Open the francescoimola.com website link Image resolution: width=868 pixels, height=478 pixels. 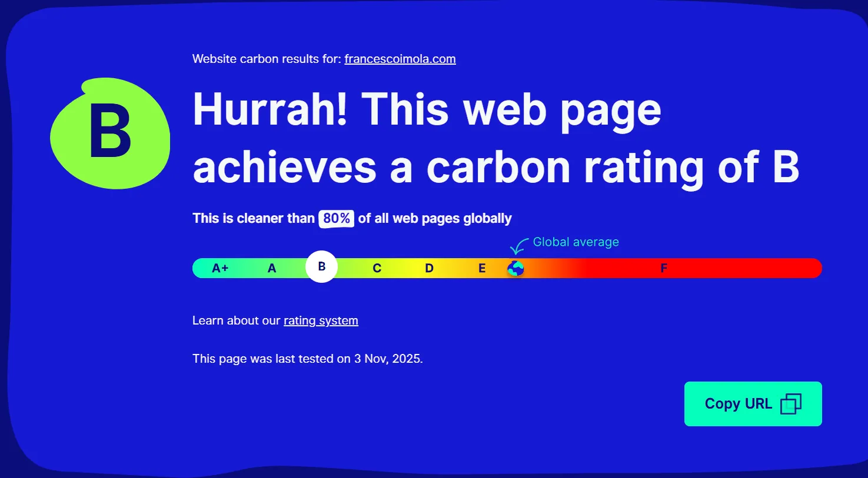click(x=400, y=59)
